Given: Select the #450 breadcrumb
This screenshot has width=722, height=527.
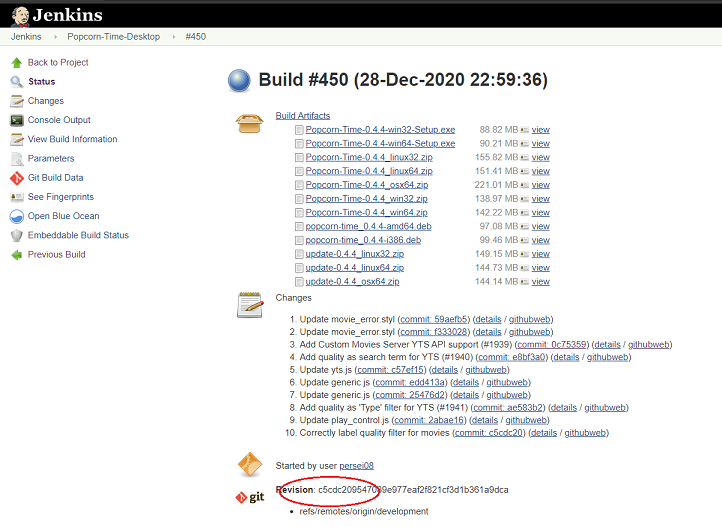Looking at the screenshot, I should pos(196,37).
